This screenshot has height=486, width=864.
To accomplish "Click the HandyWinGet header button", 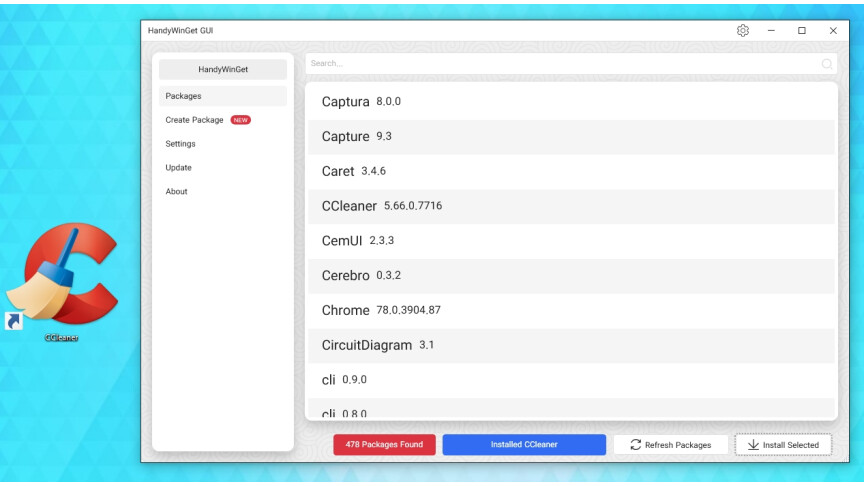I will (x=223, y=69).
